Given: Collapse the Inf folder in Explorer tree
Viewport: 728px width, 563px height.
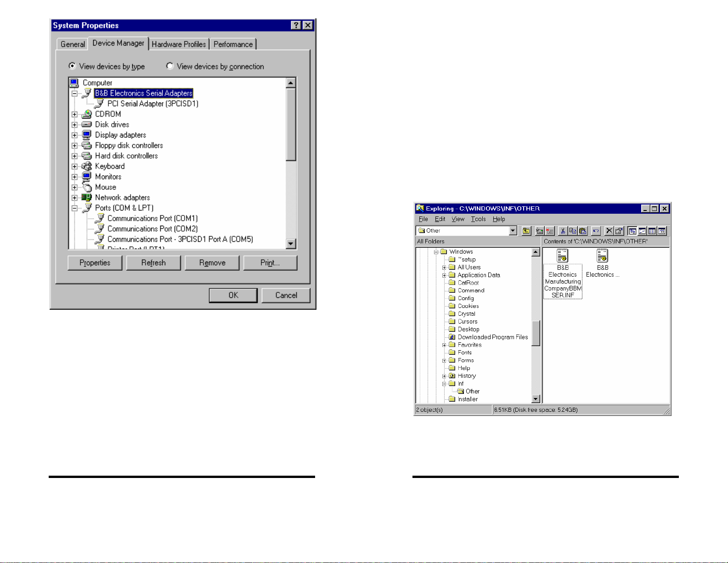Looking at the screenshot, I should [444, 384].
